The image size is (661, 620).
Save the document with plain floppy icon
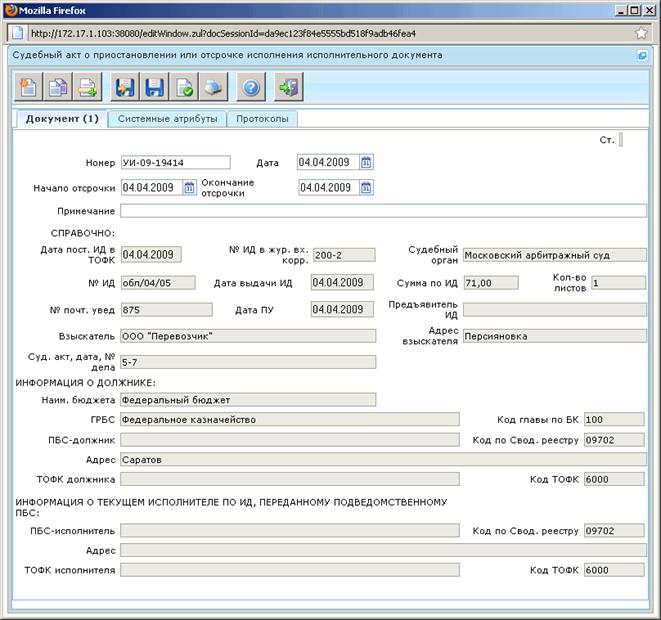point(154,87)
